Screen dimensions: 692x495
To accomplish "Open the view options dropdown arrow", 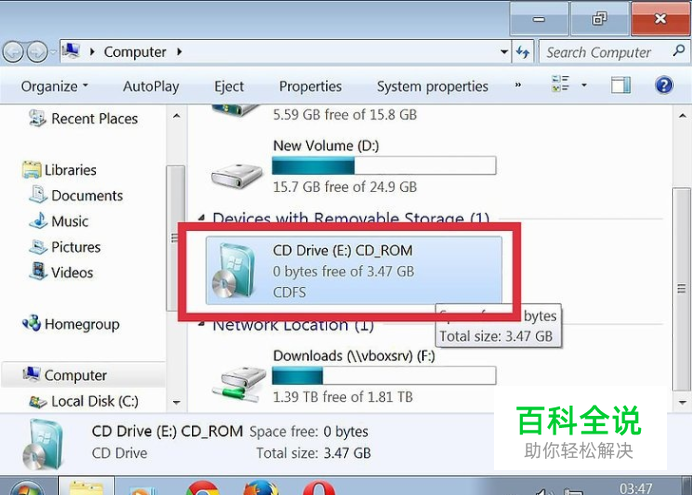I will click(x=584, y=85).
